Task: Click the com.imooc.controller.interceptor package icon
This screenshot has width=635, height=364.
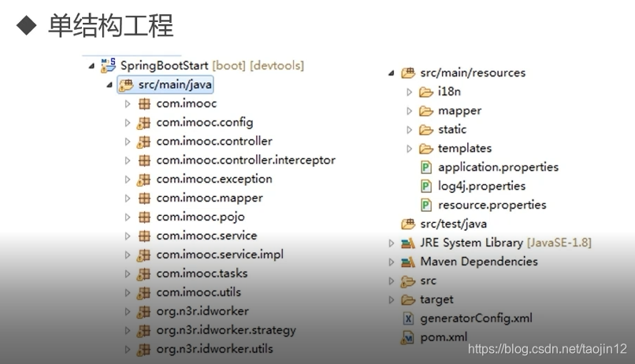Action: tap(144, 161)
